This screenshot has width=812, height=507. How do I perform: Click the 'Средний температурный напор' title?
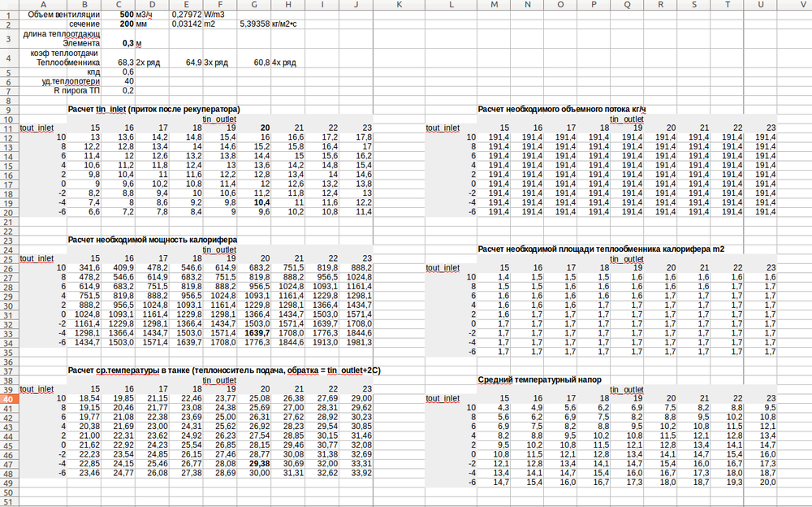540,380
